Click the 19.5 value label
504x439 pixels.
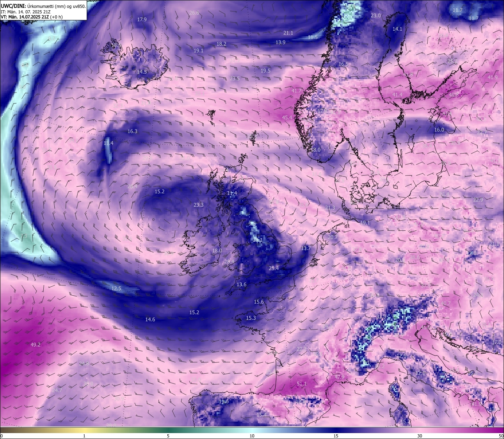click(x=265, y=70)
